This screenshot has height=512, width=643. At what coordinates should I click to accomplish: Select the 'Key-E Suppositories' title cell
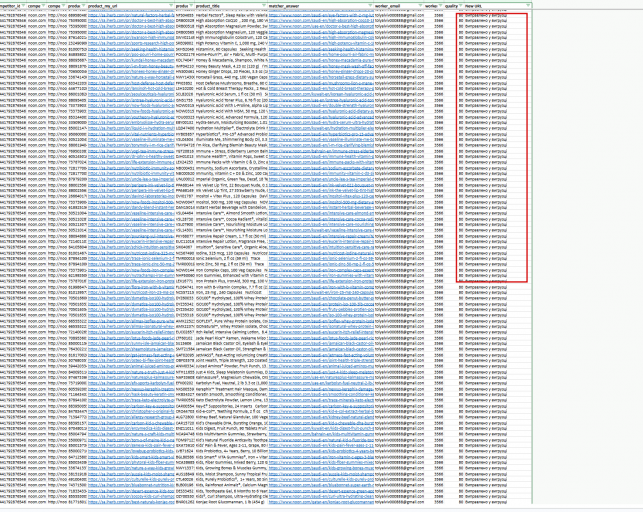(232, 406)
